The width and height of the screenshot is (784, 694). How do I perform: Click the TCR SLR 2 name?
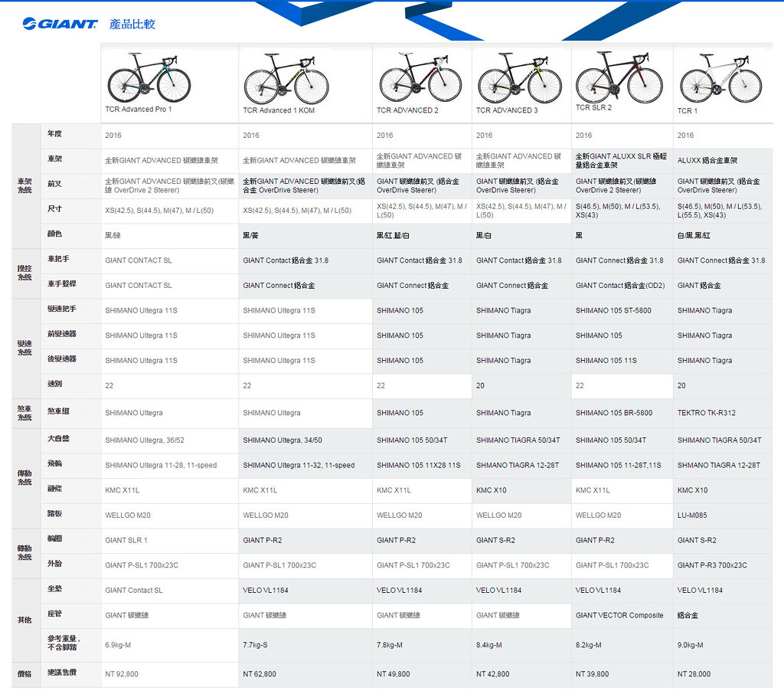click(593, 107)
